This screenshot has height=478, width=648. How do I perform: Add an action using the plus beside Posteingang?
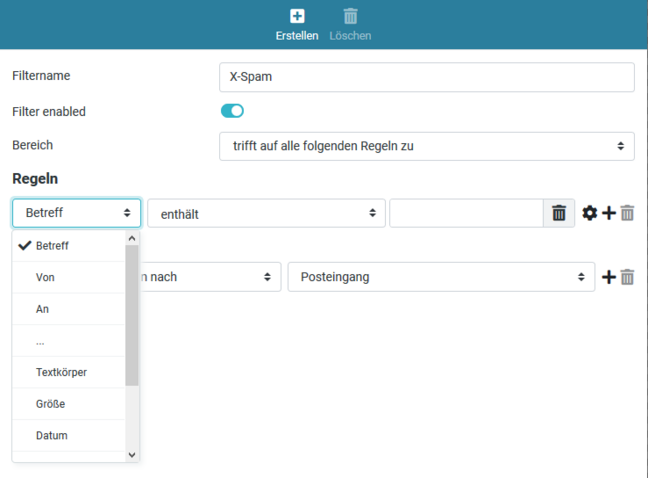pos(609,277)
